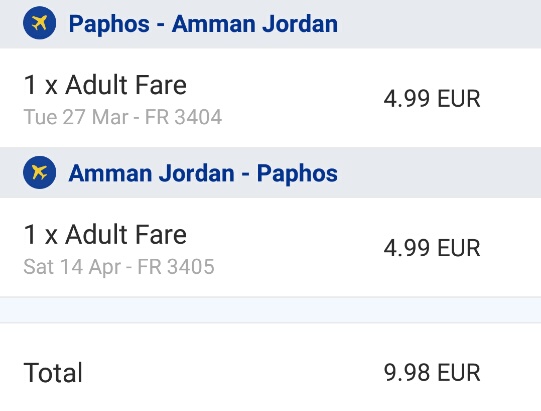Image resolution: width=541 pixels, height=411 pixels.
Task: Open the Paphos - Amman Jordan flight heading
Action: click(x=203, y=24)
